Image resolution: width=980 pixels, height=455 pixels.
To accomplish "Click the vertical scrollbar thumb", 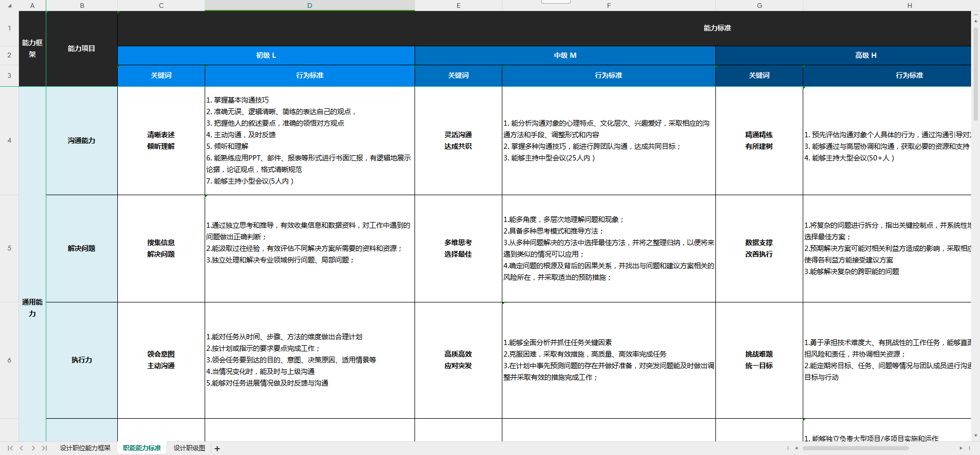I will pyautogui.click(x=976, y=74).
